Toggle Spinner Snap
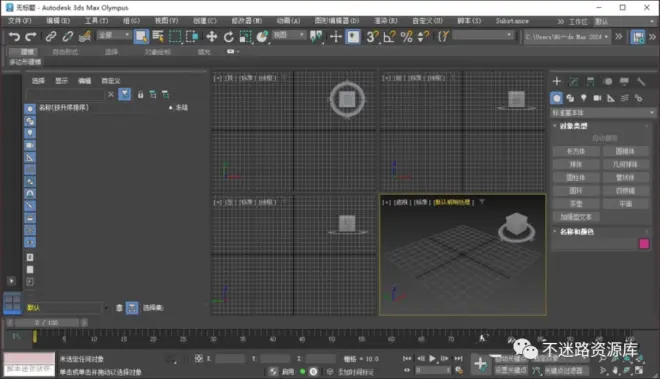 tap(423, 37)
